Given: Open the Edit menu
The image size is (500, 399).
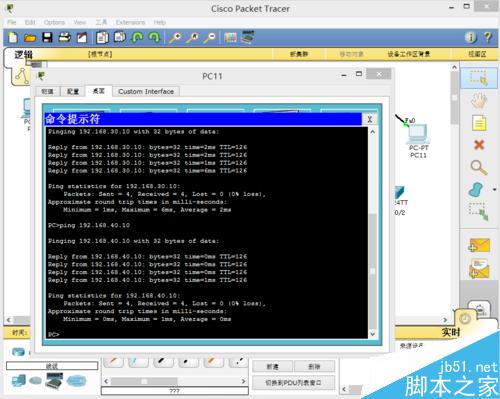Looking at the screenshot, I should click(30, 22).
